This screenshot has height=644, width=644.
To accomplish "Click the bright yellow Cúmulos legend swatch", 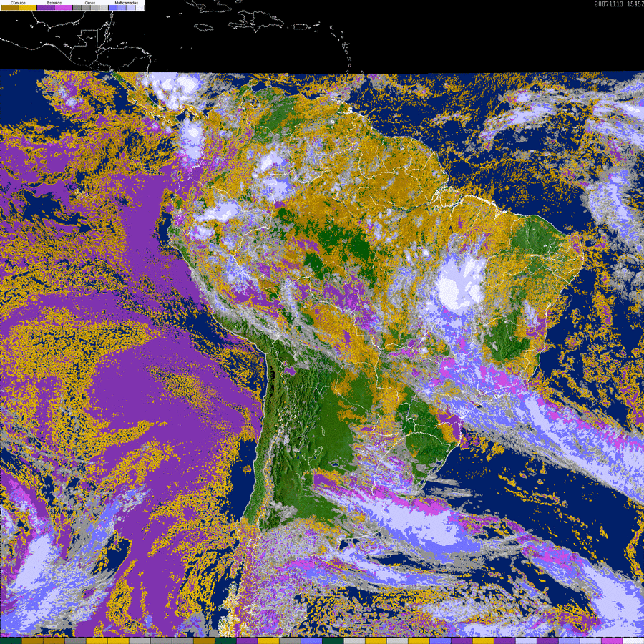I will (28, 7).
